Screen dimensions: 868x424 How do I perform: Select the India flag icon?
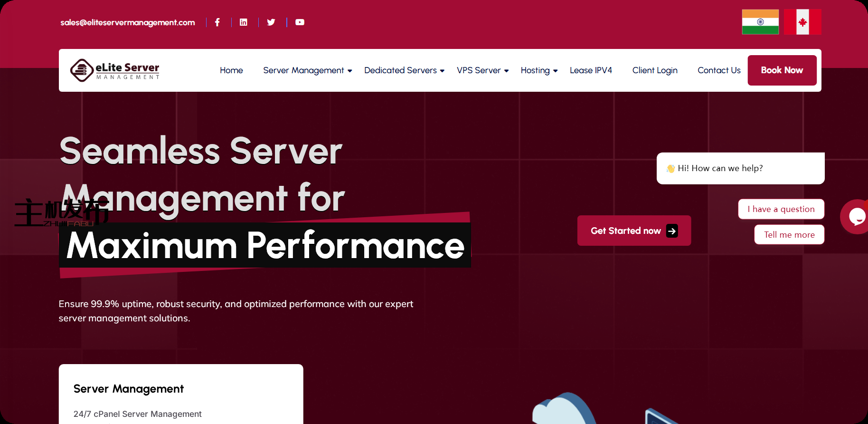coord(760,22)
